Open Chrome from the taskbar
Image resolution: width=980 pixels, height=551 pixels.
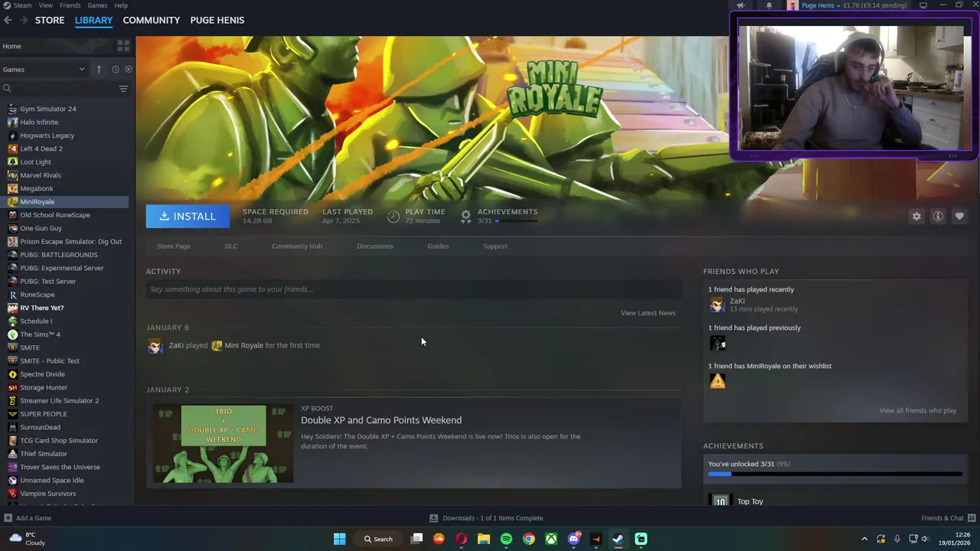click(528, 539)
